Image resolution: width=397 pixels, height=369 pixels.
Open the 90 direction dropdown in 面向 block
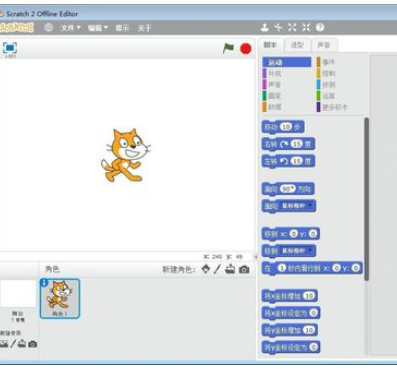point(288,189)
